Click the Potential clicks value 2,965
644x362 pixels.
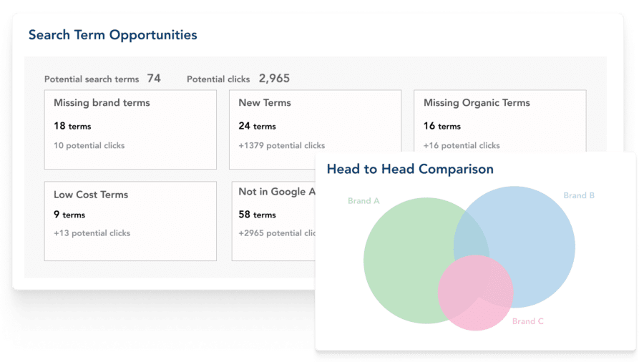pos(274,79)
